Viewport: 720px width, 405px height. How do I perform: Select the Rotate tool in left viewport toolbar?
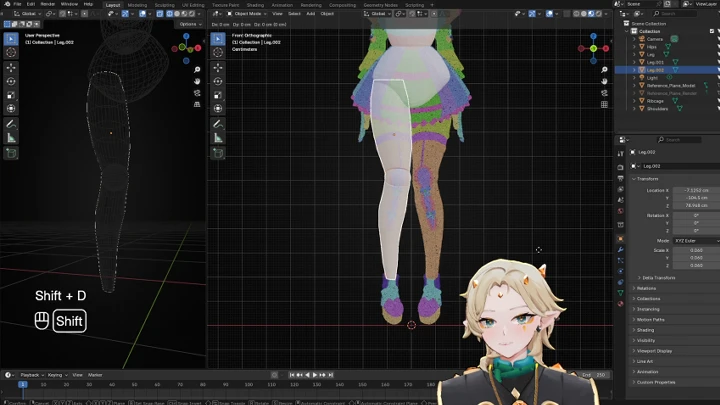[x=11, y=81]
